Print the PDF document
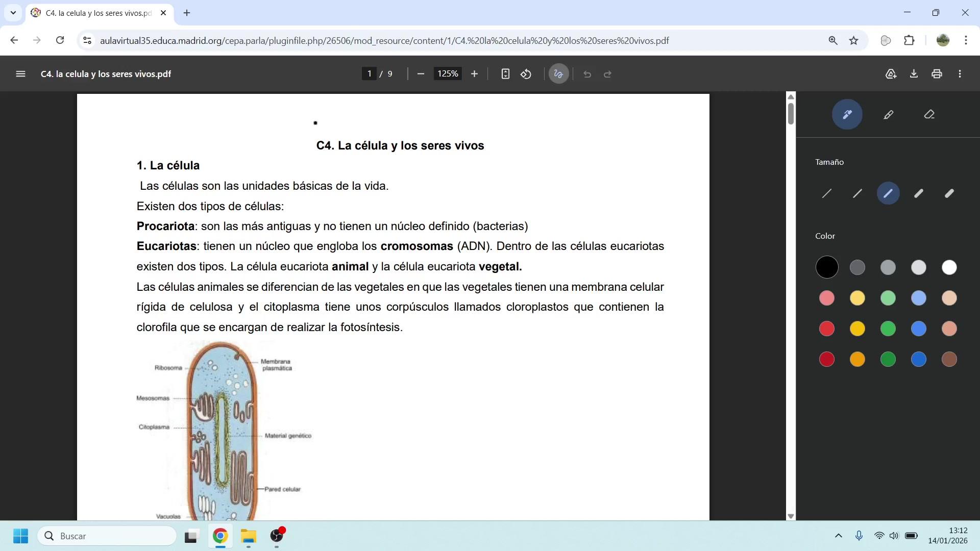980x551 pixels. [937, 74]
